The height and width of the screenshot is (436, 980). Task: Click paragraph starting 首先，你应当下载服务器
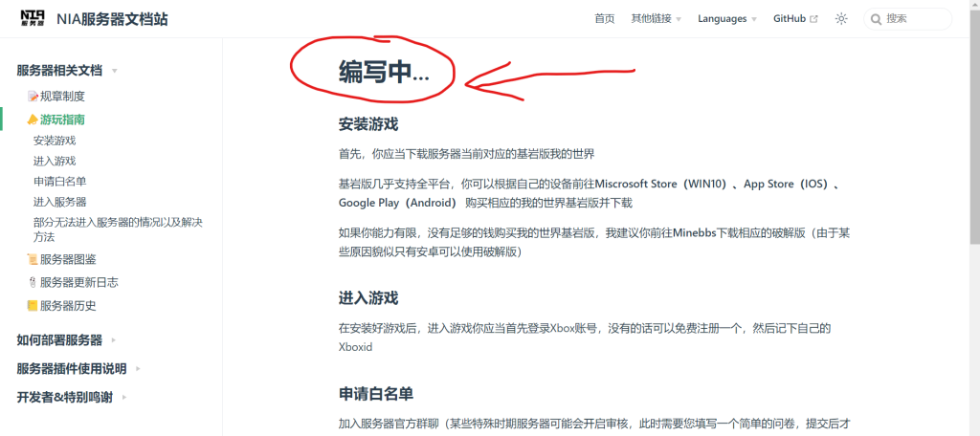[x=467, y=154]
